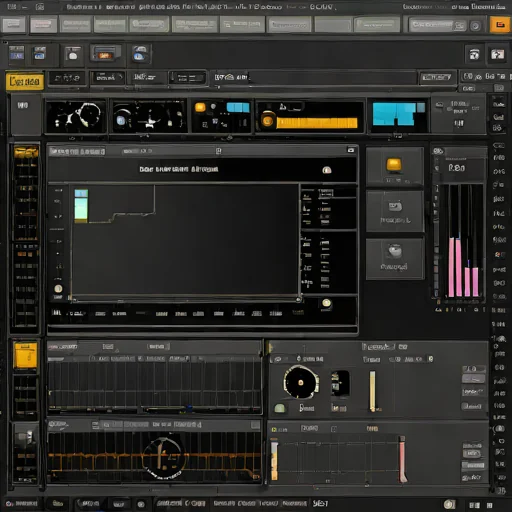Click the grey sphere icon in the right side panel
Viewport: 512px width, 512px height.
coord(395,251)
